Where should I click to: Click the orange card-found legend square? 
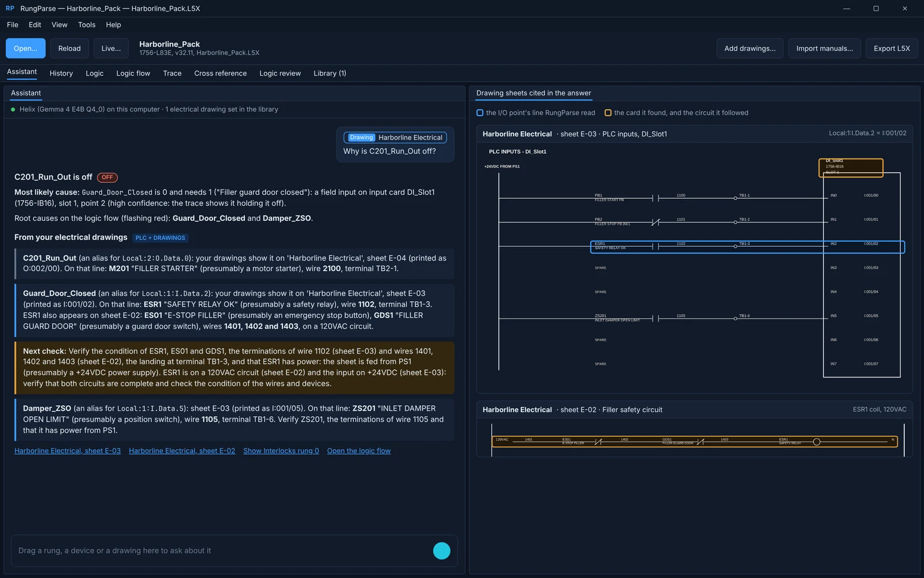click(608, 113)
